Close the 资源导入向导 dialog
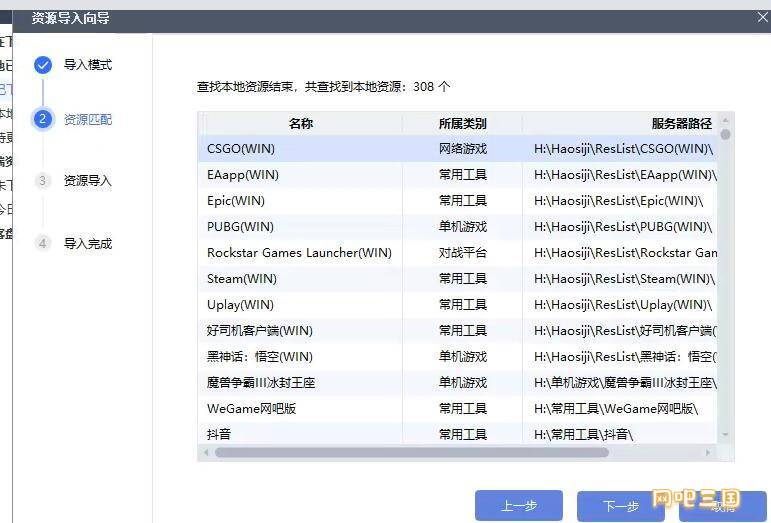Screen dimensions: 771x523 tap(762, 18)
